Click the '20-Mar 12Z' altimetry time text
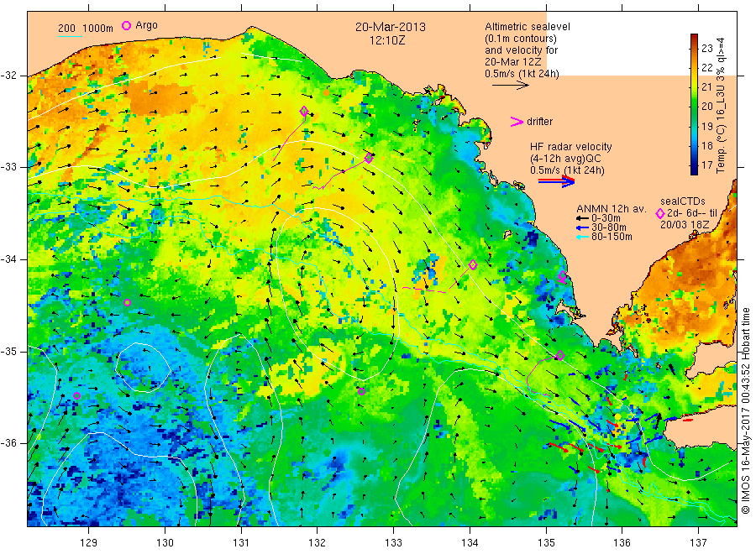Viewport: 756px width, 554px height. pyautogui.click(x=513, y=62)
